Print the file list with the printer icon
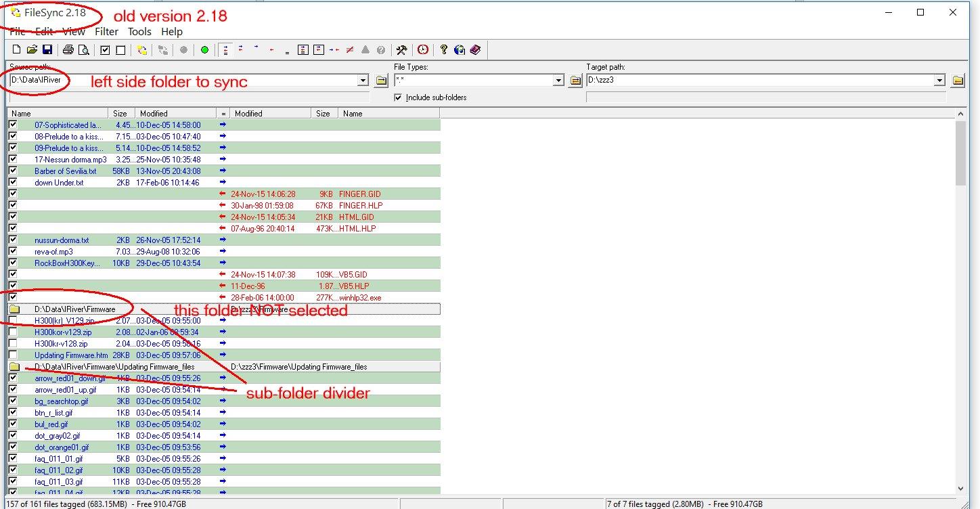Viewport: 980px width, 509px height. pos(68,49)
